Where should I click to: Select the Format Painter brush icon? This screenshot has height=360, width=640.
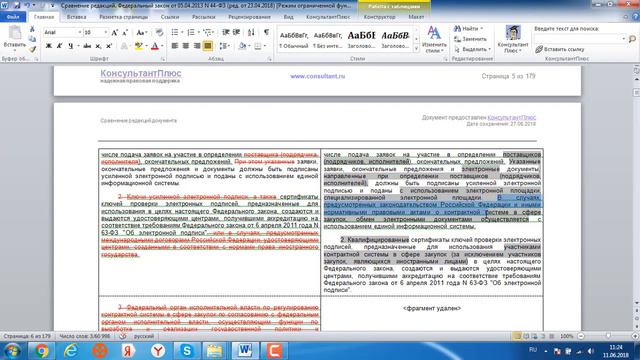point(32,49)
